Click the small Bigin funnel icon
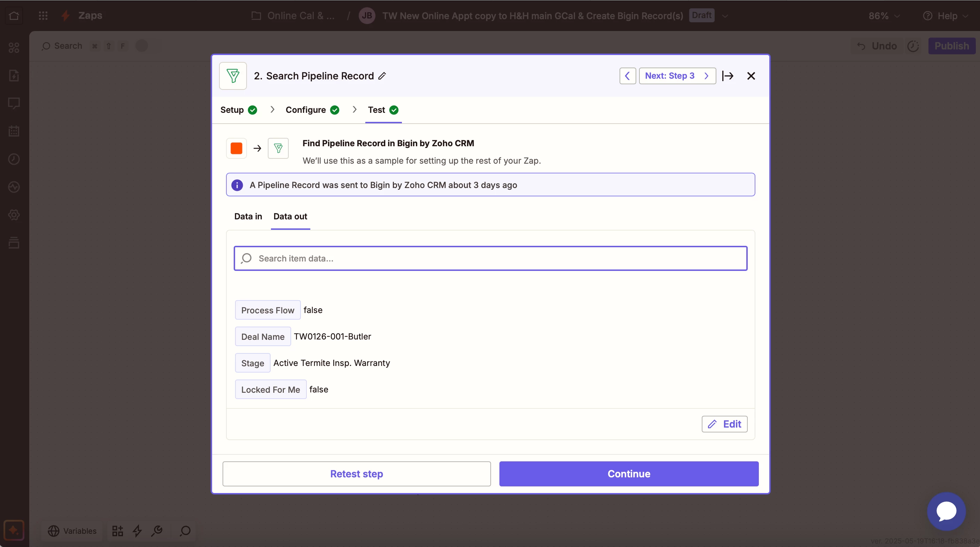980x547 pixels. click(x=278, y=148)
